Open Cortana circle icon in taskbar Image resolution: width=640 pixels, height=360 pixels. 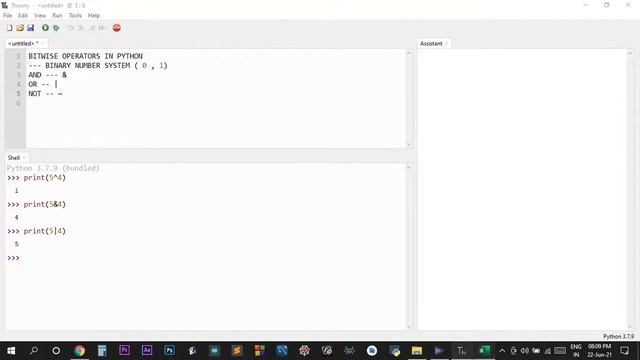pos(56,351)
